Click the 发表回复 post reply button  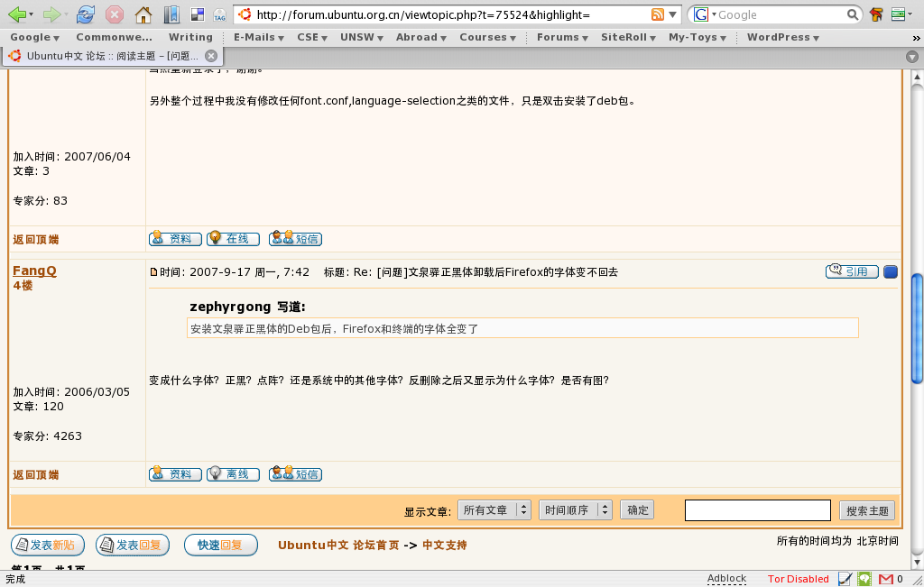[133, 546]
